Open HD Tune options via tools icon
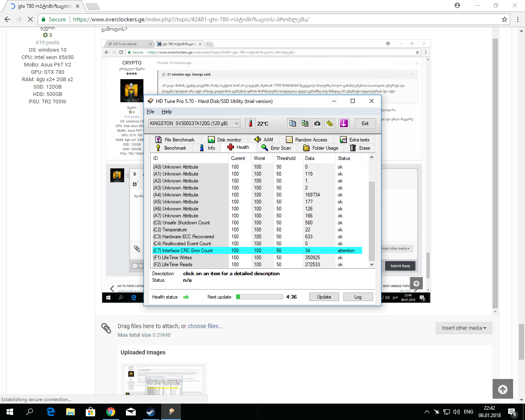525x420 pixels. [330, 123]
